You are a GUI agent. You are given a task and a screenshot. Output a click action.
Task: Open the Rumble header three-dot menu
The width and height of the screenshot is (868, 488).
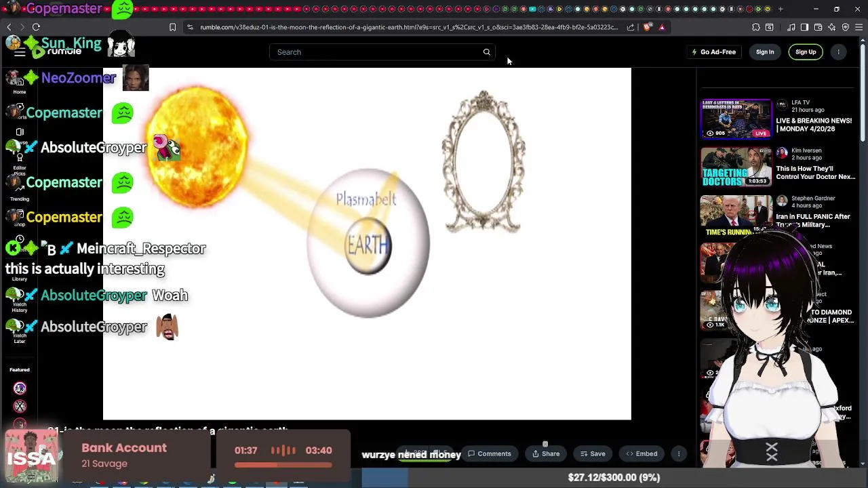pyautogui.click(x=839, y=52)
